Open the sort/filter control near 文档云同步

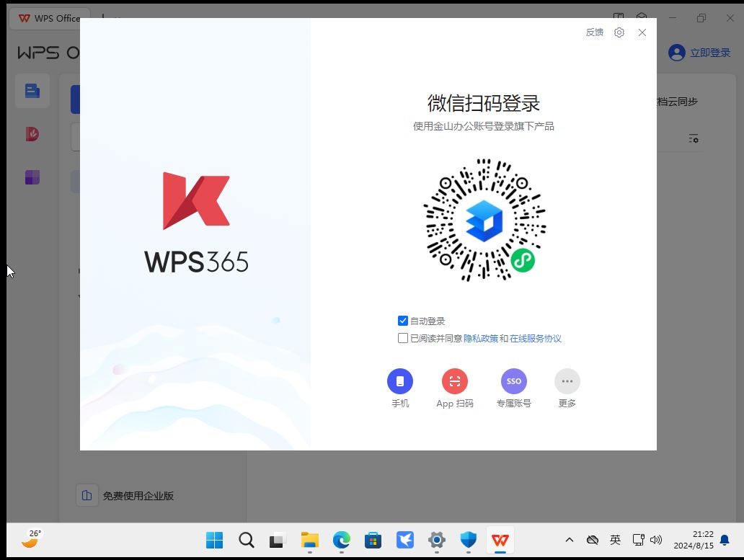[x=693, y=138]
